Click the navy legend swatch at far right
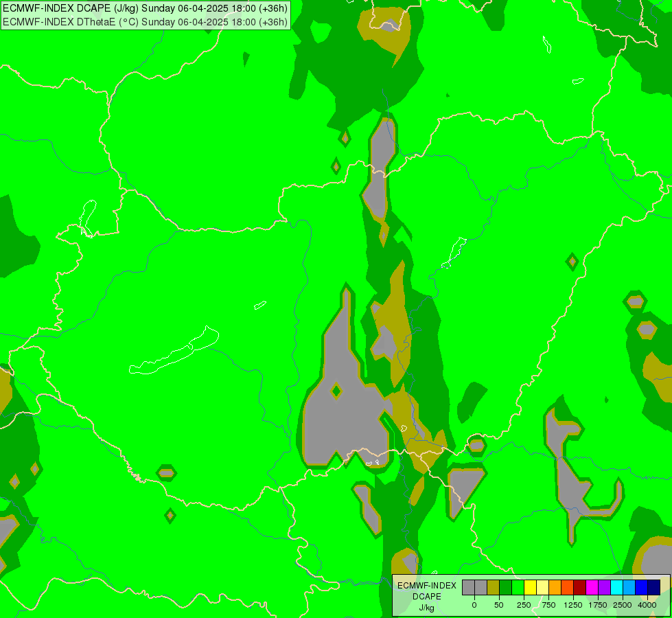The image size is (672, 618). click(x=654, y=587)
